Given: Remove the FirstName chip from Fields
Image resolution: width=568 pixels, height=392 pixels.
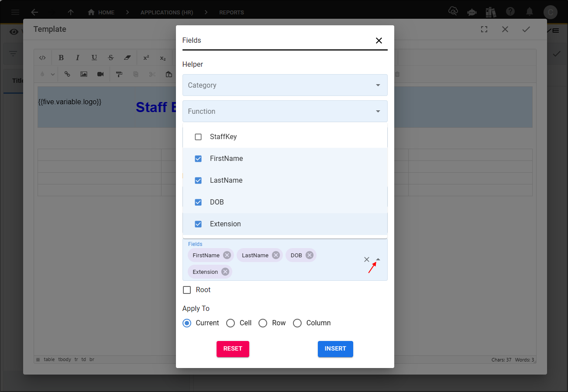Looking at the screenshot, I should pyautogui.click(x=227, y=255).
